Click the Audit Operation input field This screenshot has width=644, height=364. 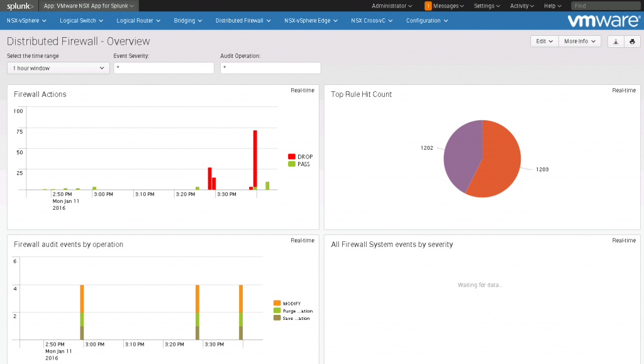click(x=270, y=68)
